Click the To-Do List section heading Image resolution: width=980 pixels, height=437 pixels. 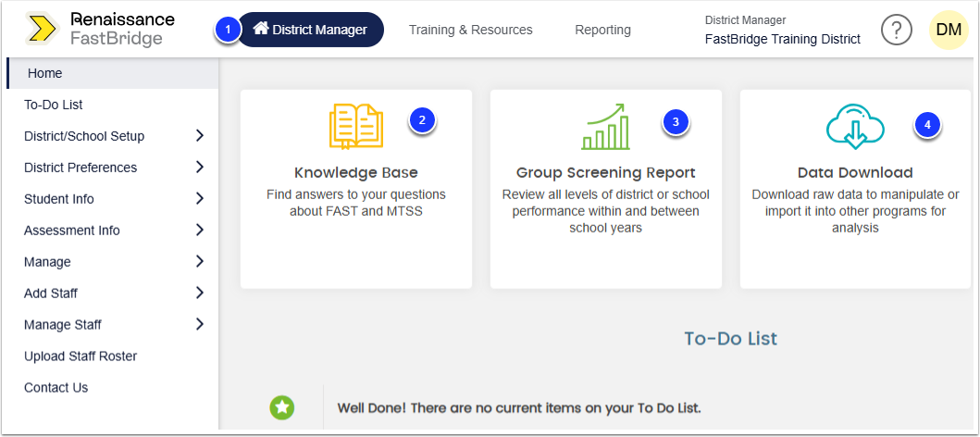click(x=731, y=338)
